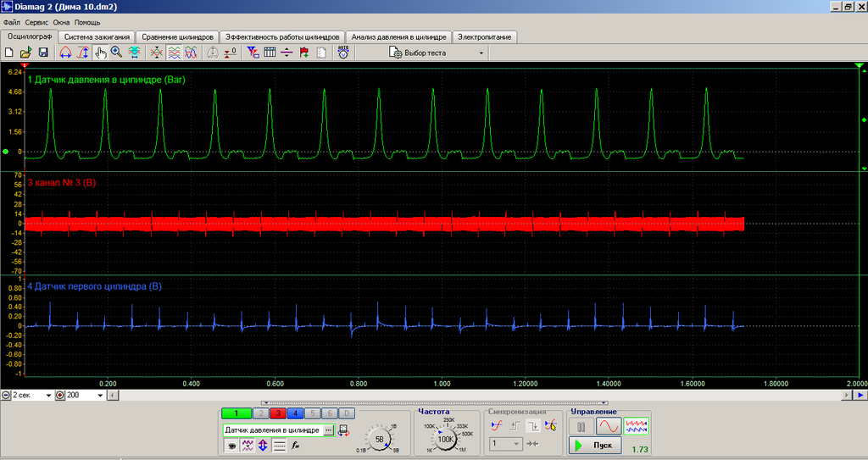Click the swap sensor icon beside name field

point(343,430)
